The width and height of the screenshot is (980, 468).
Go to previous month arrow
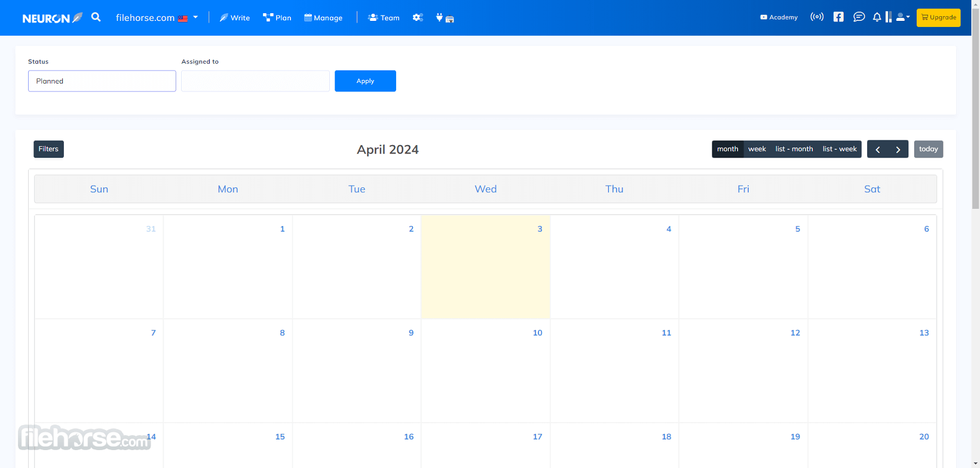[x=877, y=149]
